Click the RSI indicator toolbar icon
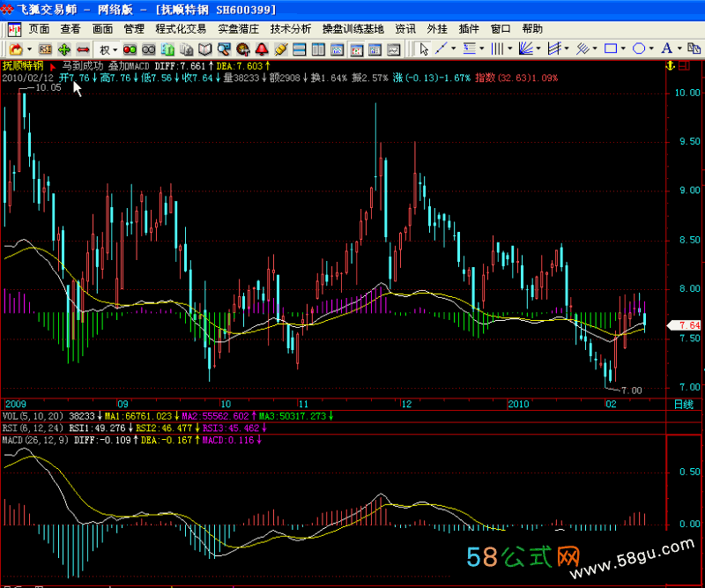 click(x=45, y=49)
